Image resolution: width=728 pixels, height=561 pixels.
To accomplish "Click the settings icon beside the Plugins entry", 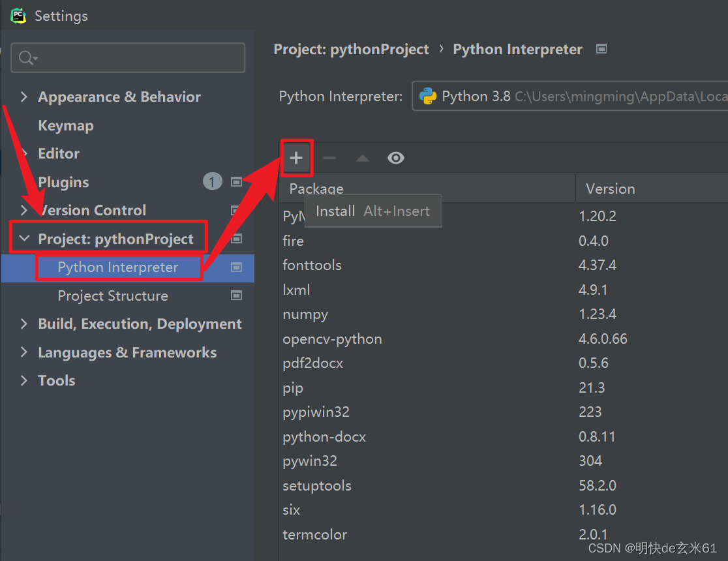I will click(236, 181).
